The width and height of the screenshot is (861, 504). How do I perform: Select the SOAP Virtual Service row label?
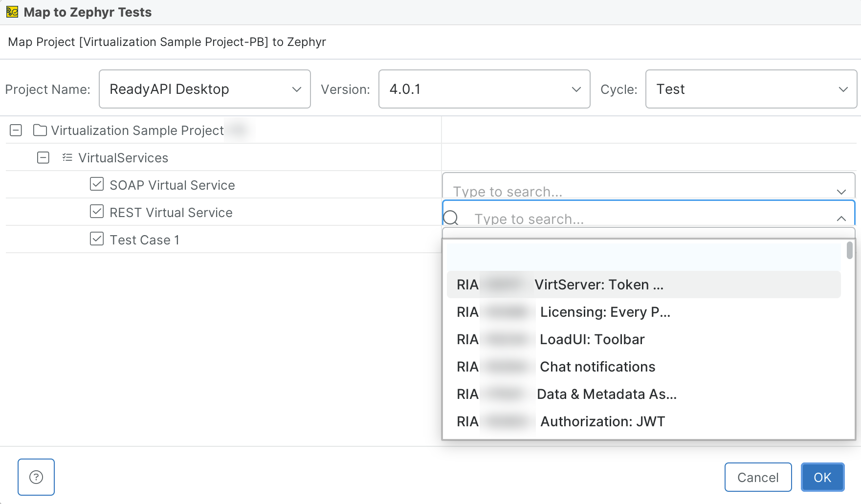pos(172,185)
